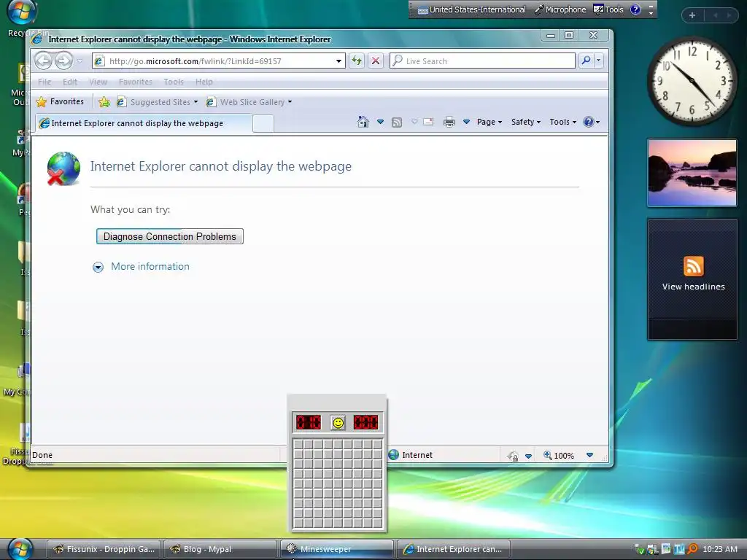Click the Slide Show gadget picture
This screenshot has height=560, width=747.
692,173
